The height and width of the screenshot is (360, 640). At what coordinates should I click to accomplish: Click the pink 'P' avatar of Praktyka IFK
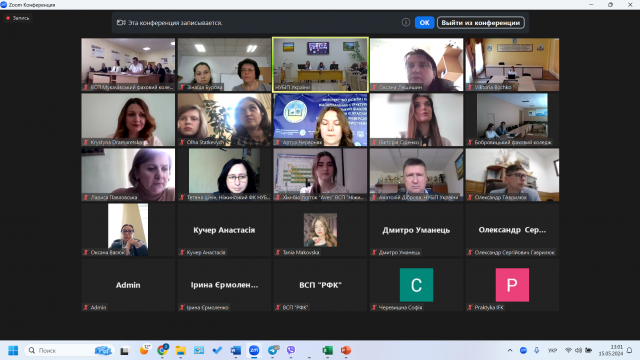pyautogui.click(x=512, y=285)
